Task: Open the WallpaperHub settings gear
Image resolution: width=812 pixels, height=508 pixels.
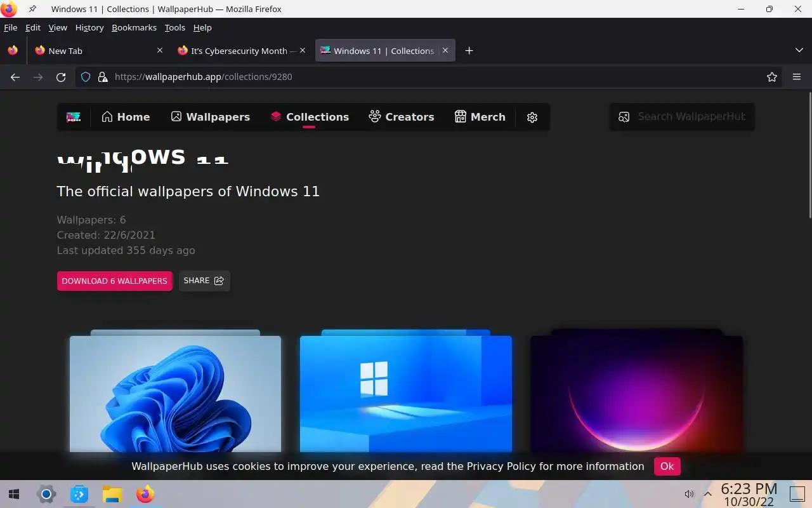Action: pyautogui.click(x=532, y=117)
